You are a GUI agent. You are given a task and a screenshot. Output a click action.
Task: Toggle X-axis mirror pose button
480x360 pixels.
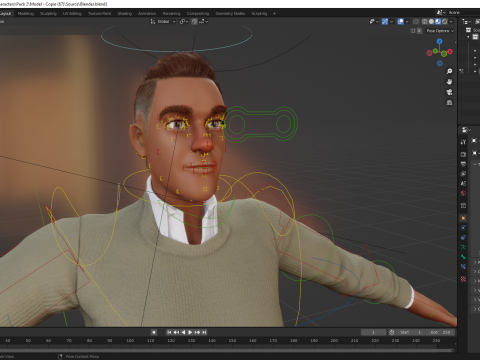[419, 31]
